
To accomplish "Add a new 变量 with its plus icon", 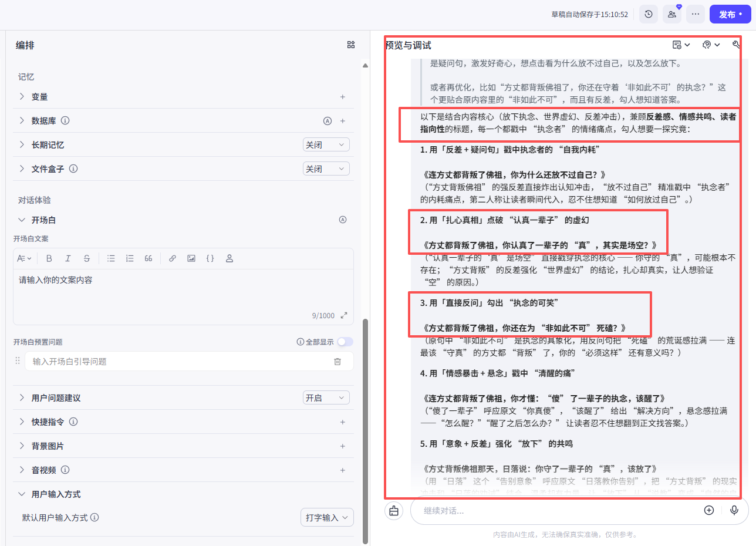I will point(343,97).
